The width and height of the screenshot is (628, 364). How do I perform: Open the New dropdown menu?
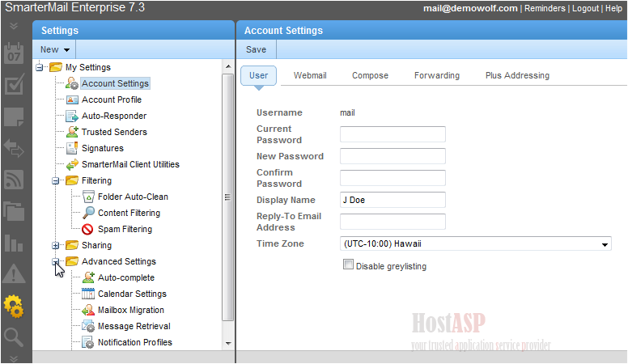pos(55,49)
